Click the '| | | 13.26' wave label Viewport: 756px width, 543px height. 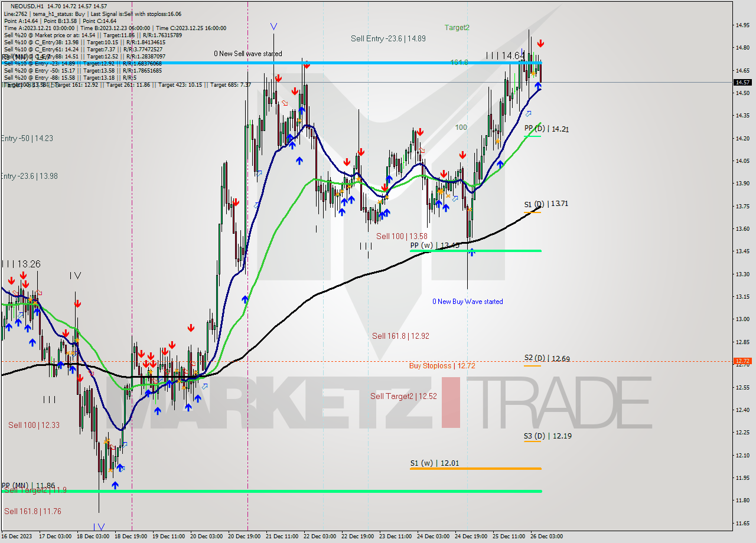click(21, 264)
